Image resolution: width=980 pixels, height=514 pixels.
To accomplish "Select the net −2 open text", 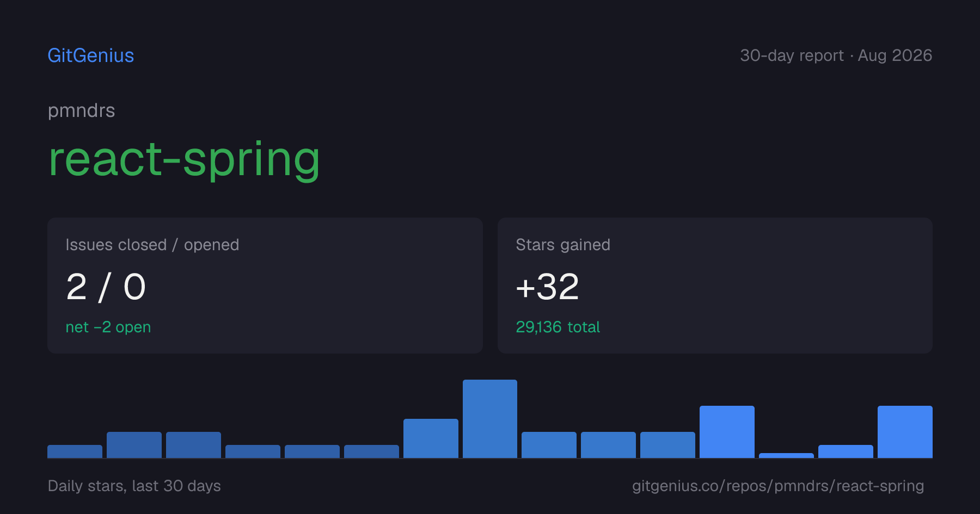I will (x=108, y=327).
